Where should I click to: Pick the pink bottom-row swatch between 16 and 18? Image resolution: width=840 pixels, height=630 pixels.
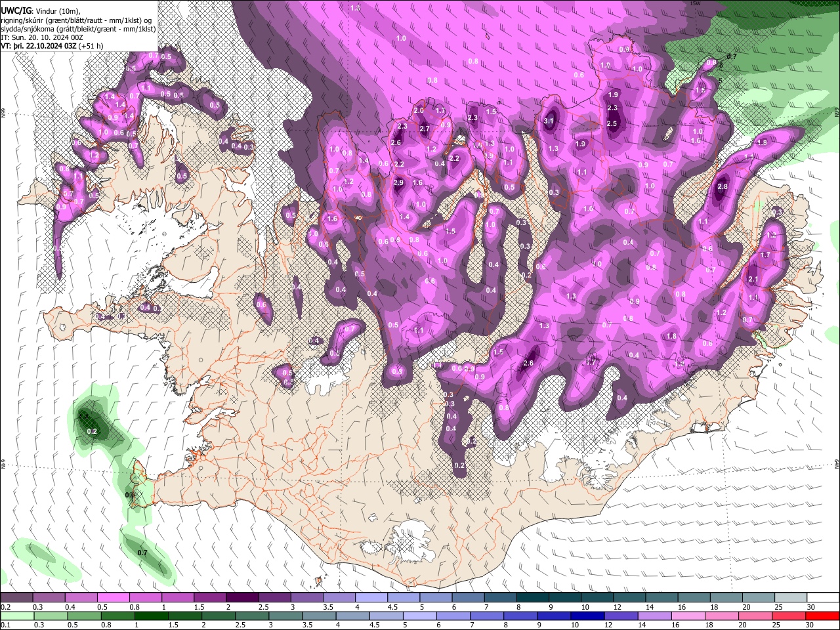point(688,616)
